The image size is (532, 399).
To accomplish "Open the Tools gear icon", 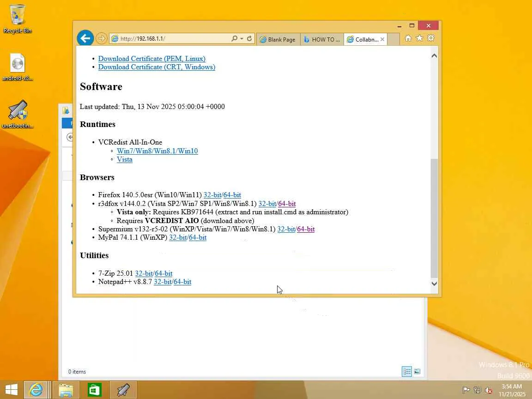I will coord(431,38).
